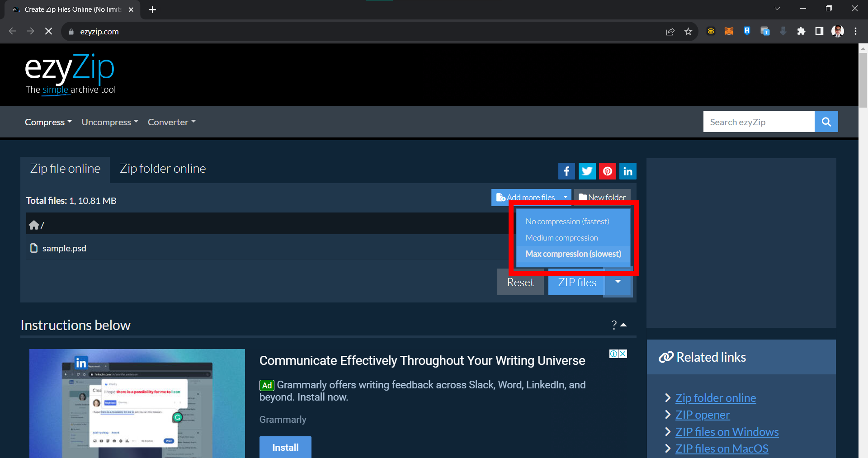Switch to Zip folder online tab
868x458 pixels.
pyautogui.click(x=163, y=169)
